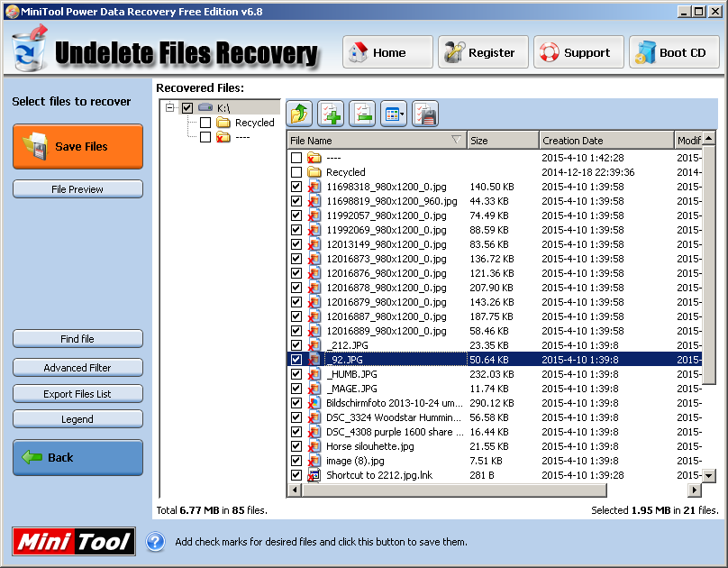Image resolution: width=728 pixels, height=568 pixels.
Task: Select _MAGE.JPG file name
Action: pos(351,389)
